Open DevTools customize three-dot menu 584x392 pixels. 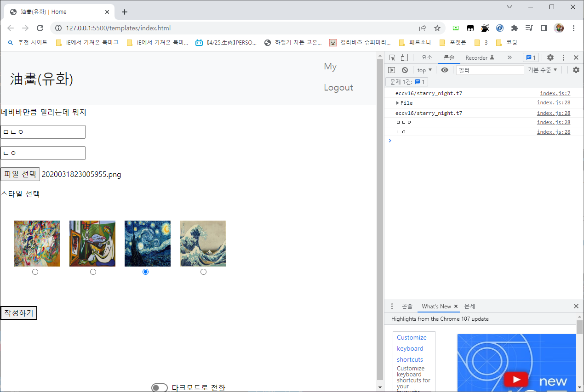click(x=563, y=57)
